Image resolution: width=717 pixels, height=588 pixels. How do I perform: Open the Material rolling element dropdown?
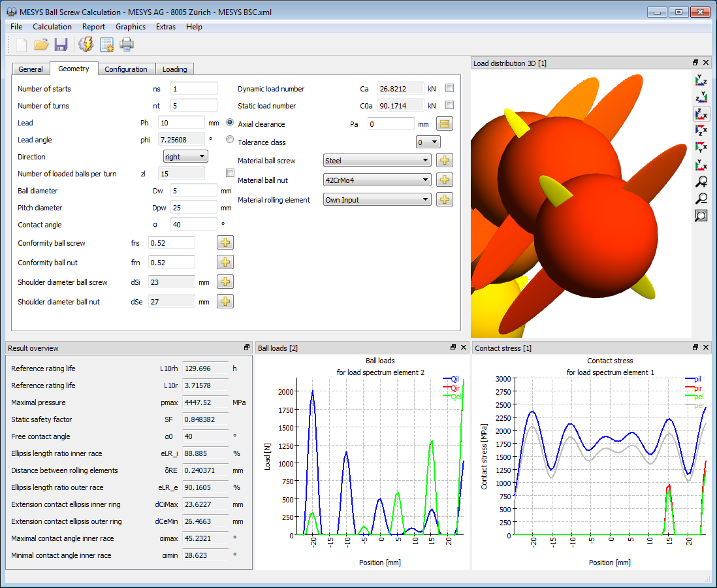tap(377, 200)
